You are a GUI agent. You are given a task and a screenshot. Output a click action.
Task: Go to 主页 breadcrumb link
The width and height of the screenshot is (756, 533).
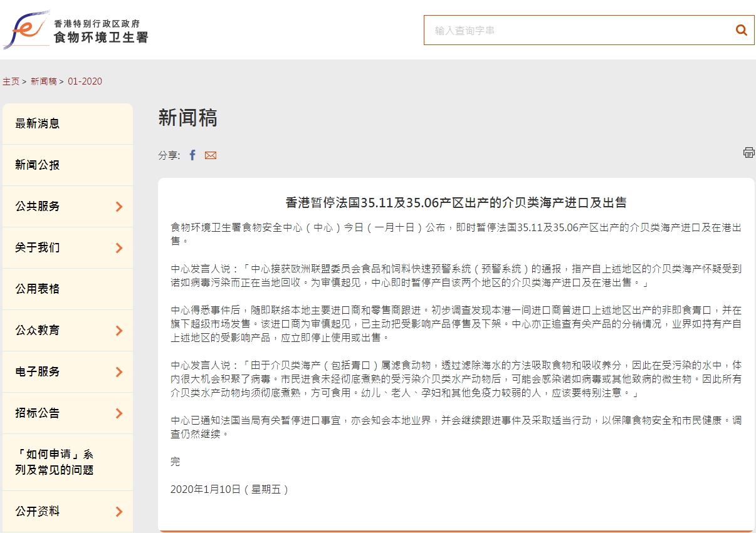(11, 81)
